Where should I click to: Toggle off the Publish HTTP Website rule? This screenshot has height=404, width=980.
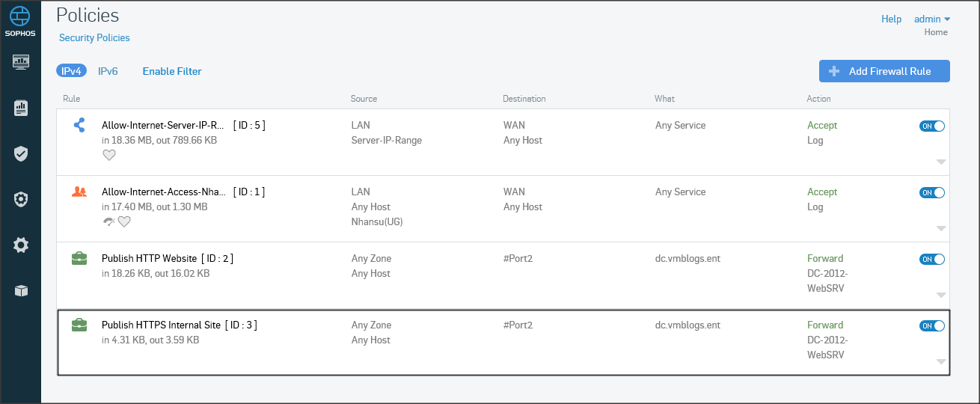(931, 260)
